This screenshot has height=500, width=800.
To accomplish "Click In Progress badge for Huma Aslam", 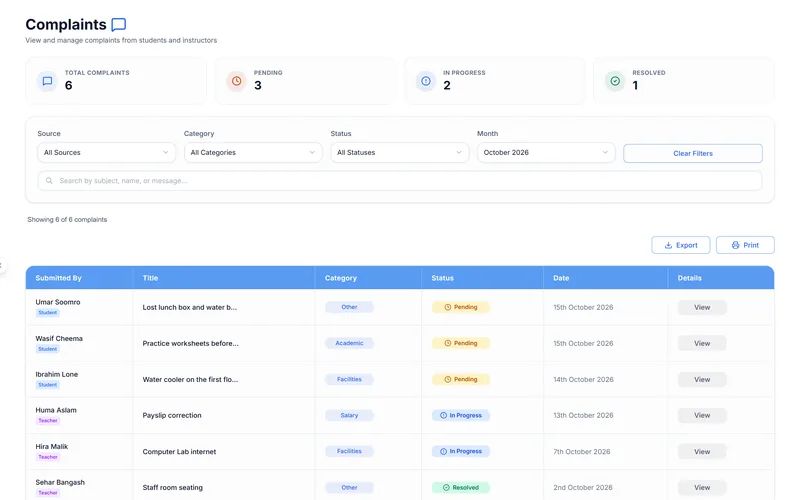I will 461,415.
